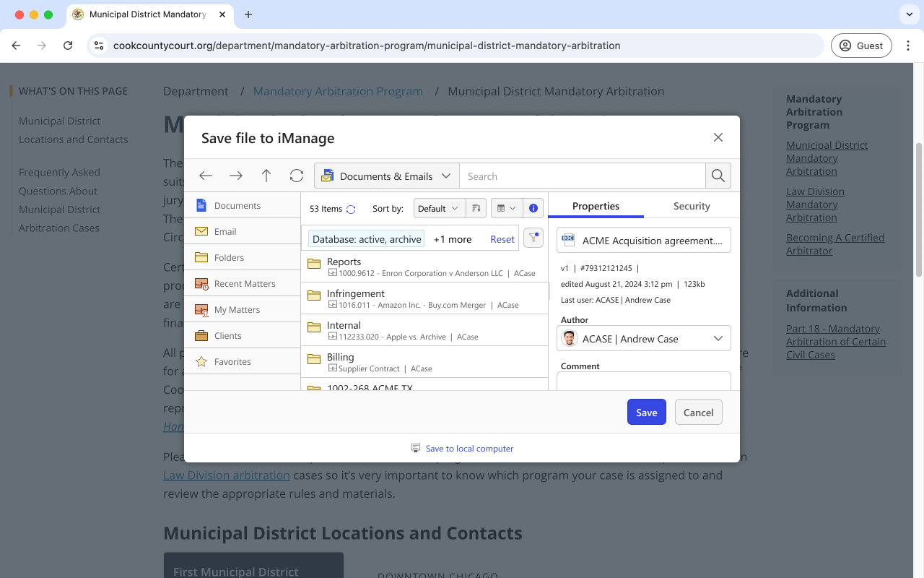The image size is (924, 578).
Task: Save the ACME Acquisition agreement file
Action: coord(646,412)
